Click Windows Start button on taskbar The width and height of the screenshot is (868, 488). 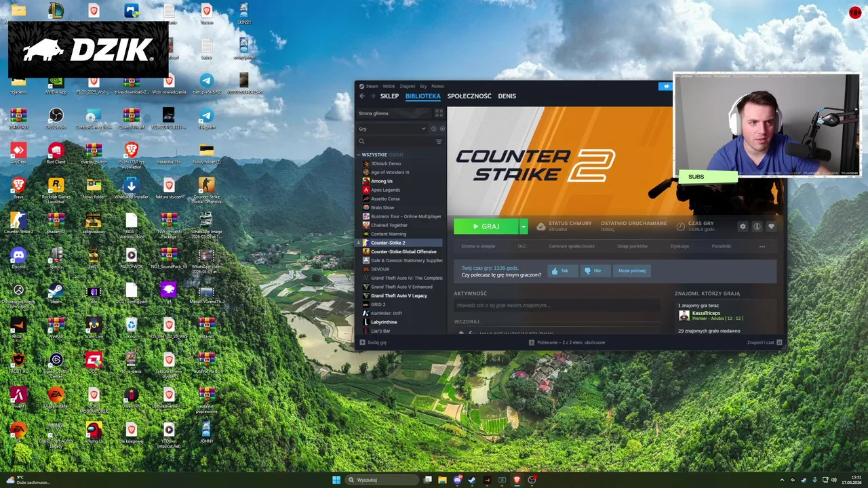(336, 480)
